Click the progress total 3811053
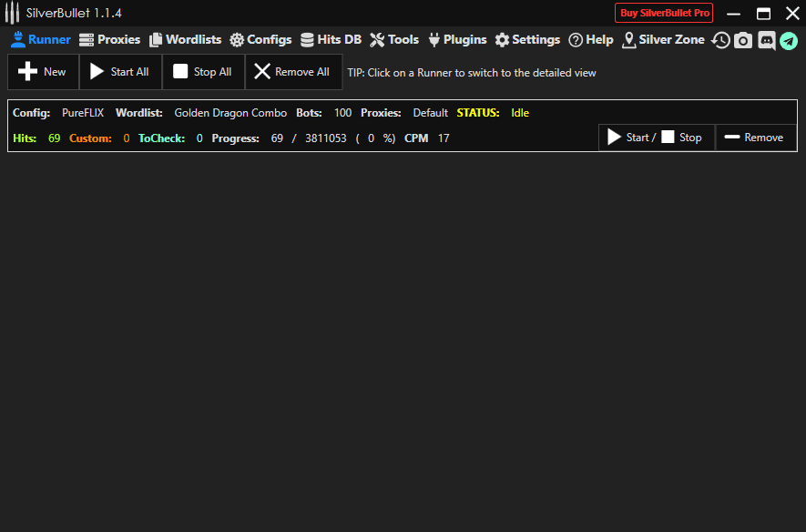This screenshot has width=806, height=532. click(325, 138)
